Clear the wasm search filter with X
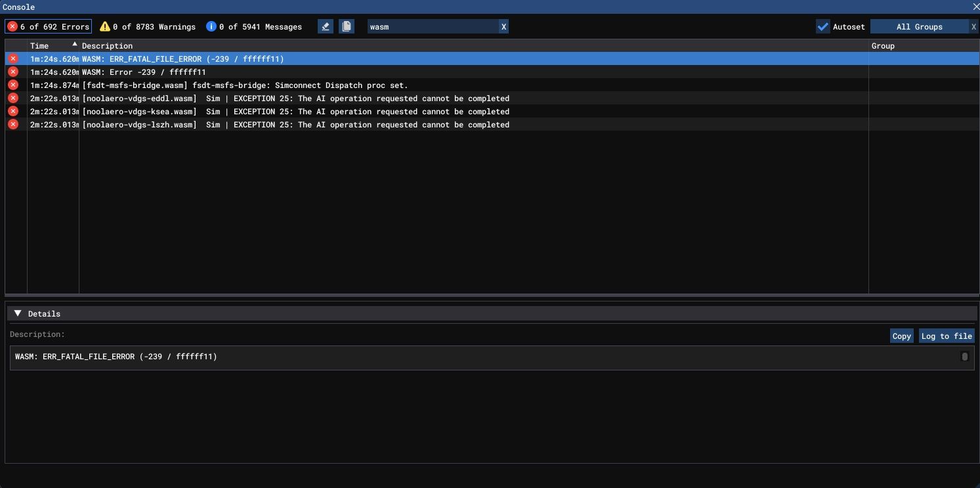 pyautogui.click(x=503, y=26)
